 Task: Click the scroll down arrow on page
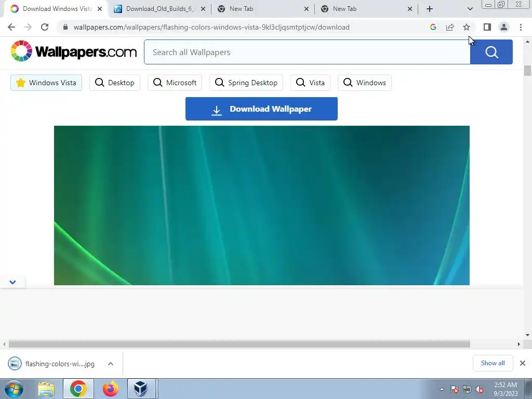click(527, 335)
